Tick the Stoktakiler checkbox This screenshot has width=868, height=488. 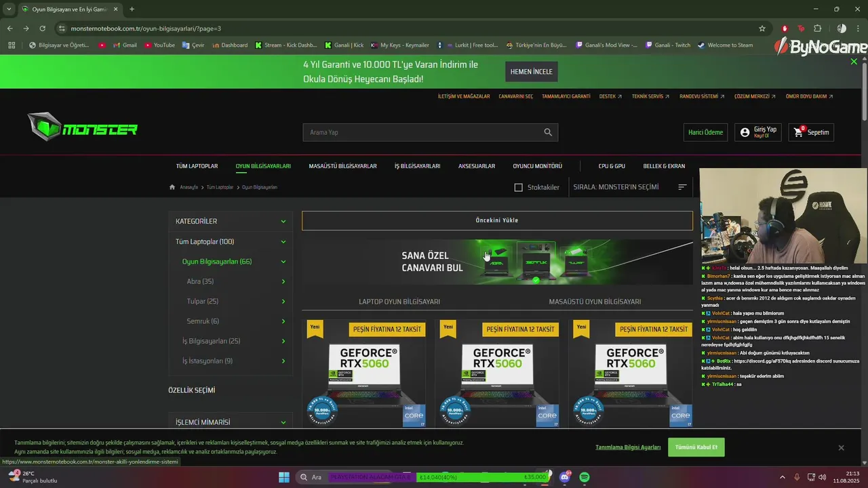(519, 187)
